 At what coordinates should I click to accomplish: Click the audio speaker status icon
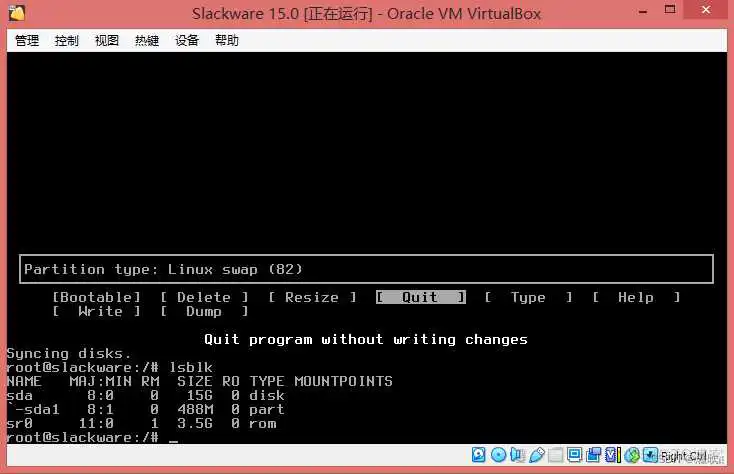point(517,454)
